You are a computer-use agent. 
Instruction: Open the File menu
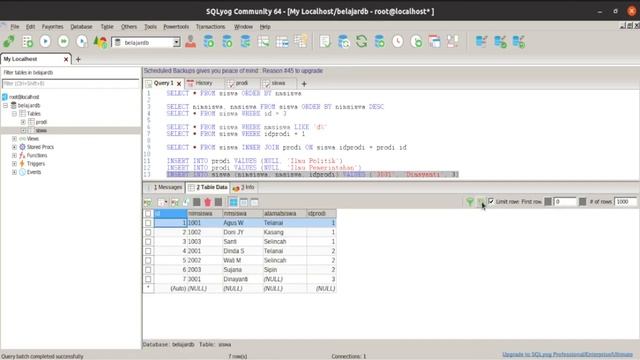[x=15, y=27]
